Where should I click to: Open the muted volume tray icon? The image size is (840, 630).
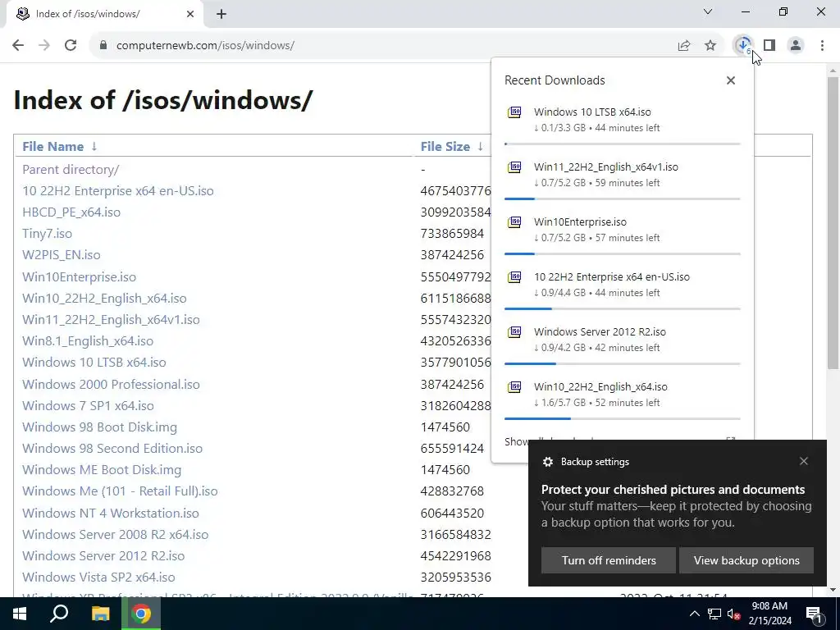pyautogui.click(x=733, y=614)
